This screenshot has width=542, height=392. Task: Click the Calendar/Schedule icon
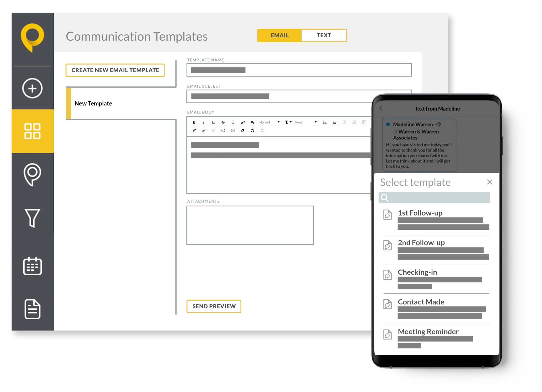click(32, 265)
